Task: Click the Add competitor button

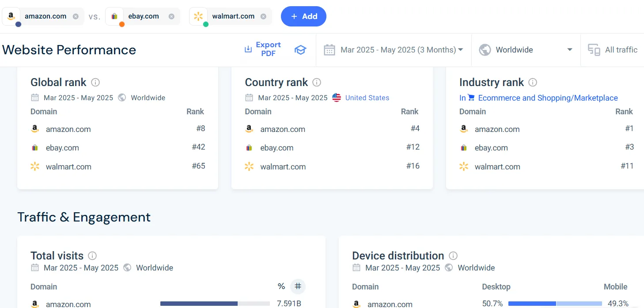Action: tap(303, 16)
